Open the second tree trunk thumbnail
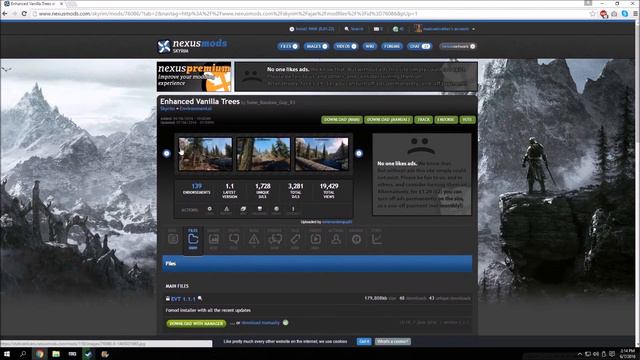Viewport: 640px width, 360px height. point(263,154)
